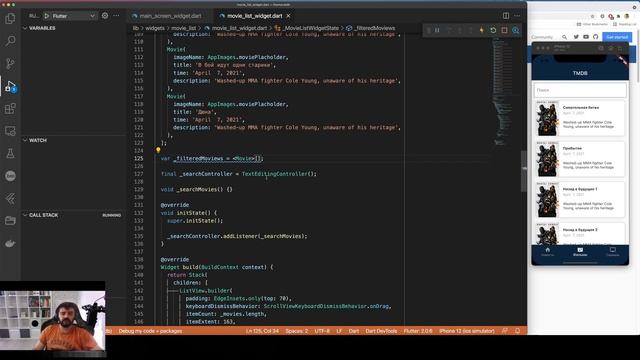Open the Remote Explorer view
The width and height of the screenshot is (640, 360).
[10, 131]
